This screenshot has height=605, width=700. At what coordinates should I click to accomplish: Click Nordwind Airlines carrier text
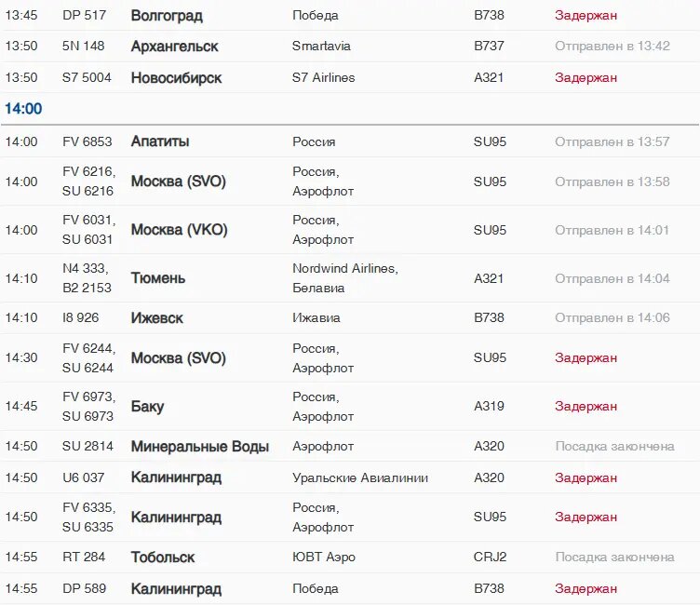coord(344,269)
